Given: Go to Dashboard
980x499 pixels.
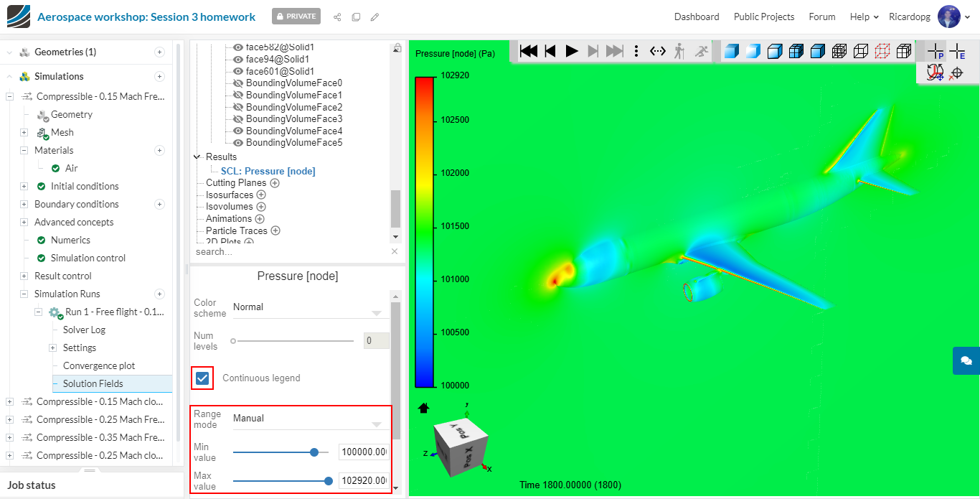Looking at the screenshot, I should (697, 17).
